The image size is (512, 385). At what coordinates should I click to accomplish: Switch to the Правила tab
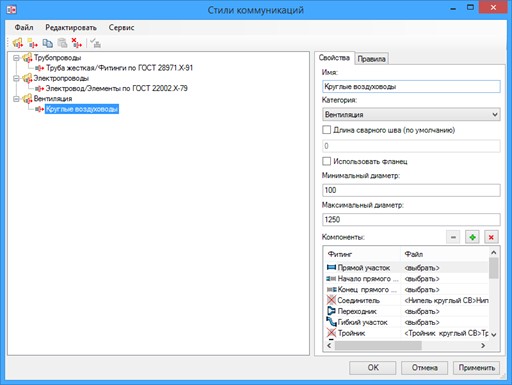tap(371, 59)
